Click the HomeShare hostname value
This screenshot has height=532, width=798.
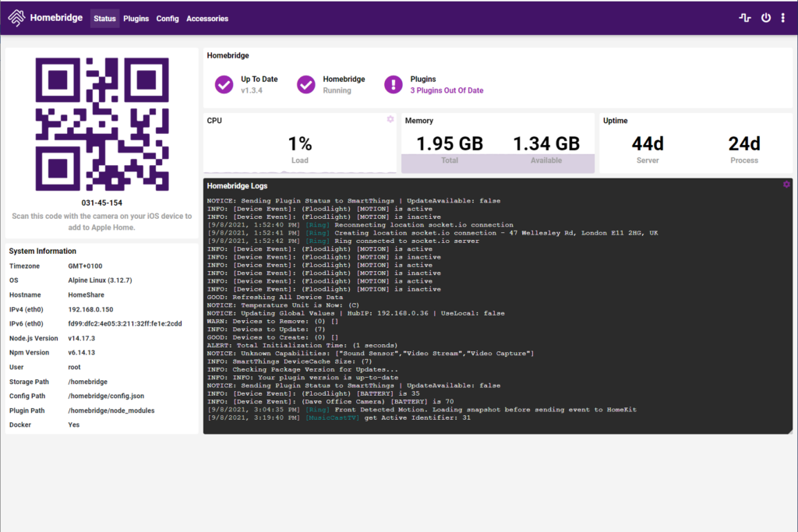point(86,295)
